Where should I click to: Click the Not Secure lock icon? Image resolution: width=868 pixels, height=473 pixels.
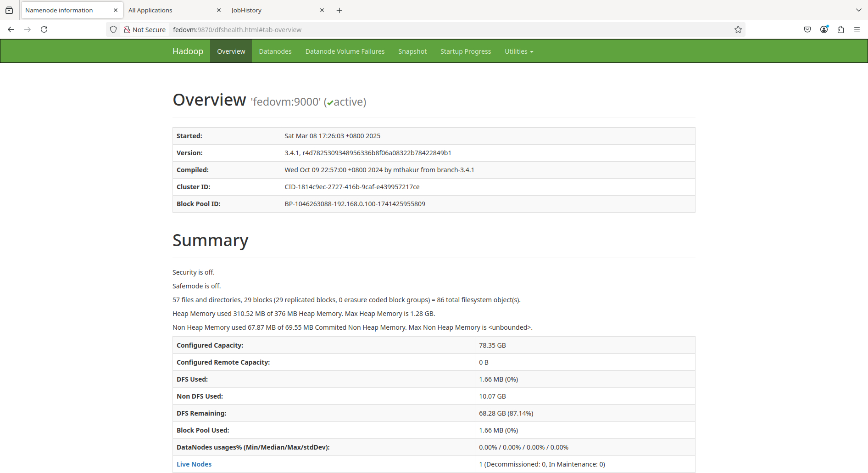pos(127,29)
